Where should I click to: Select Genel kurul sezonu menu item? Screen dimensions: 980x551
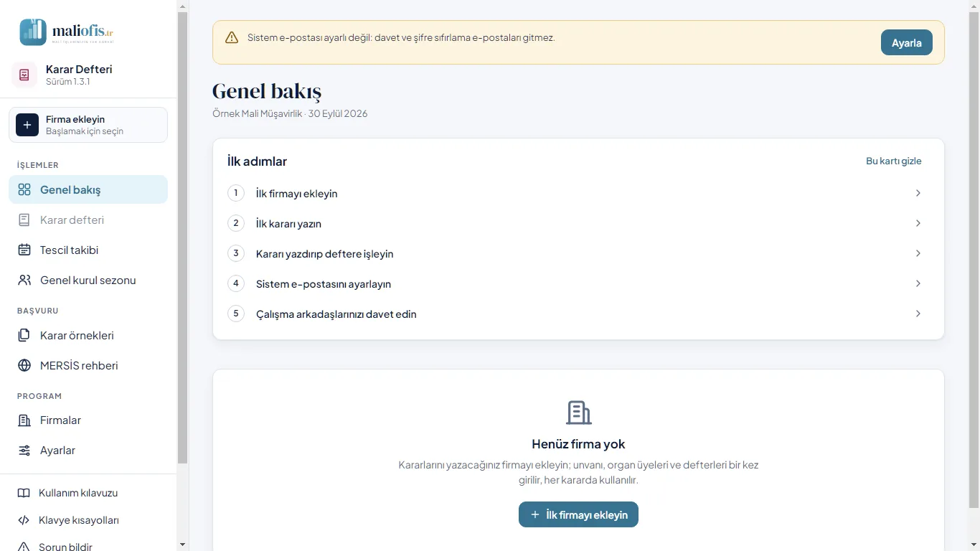point(88,280)
